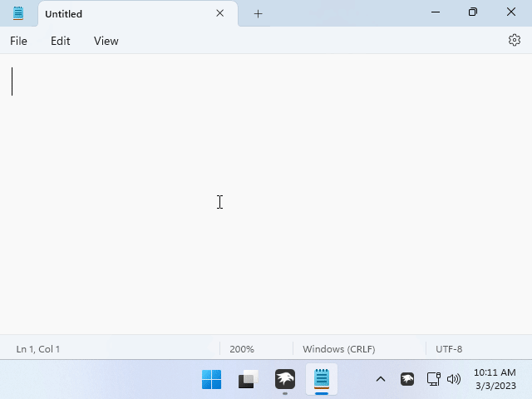
Task: Open Notepad settings gear icon
Action: 514,40
